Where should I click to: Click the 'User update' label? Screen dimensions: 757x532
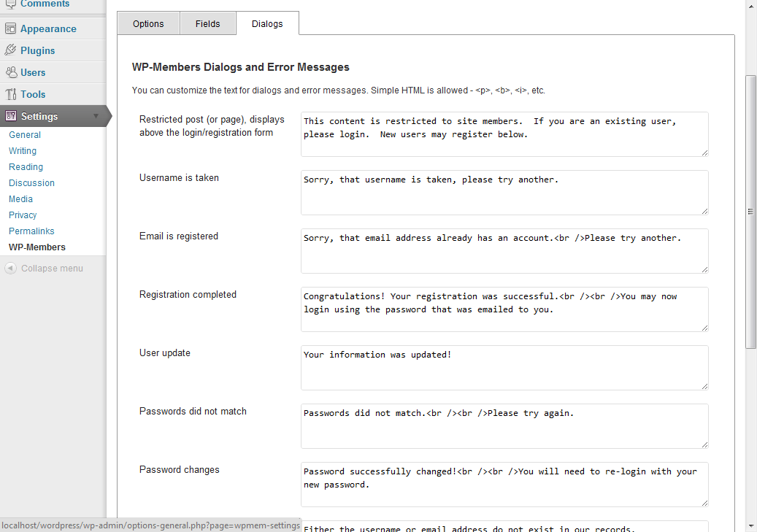(165, 353)
